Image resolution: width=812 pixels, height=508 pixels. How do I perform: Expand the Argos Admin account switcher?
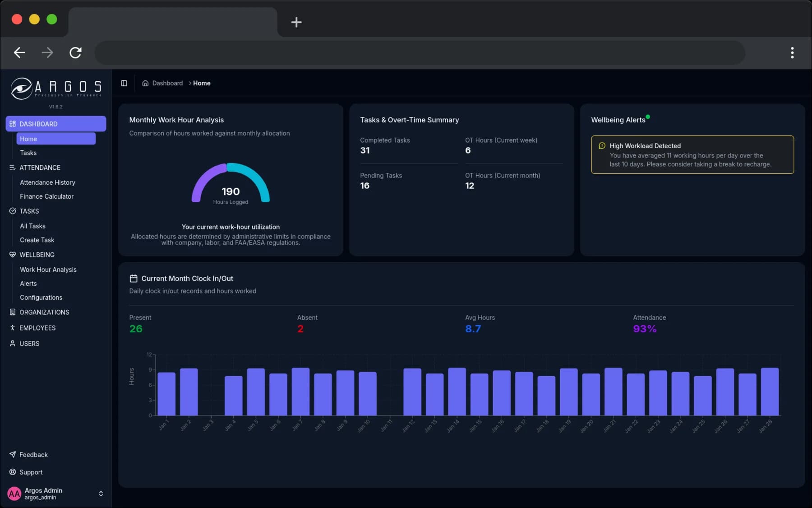coord(101,494)
